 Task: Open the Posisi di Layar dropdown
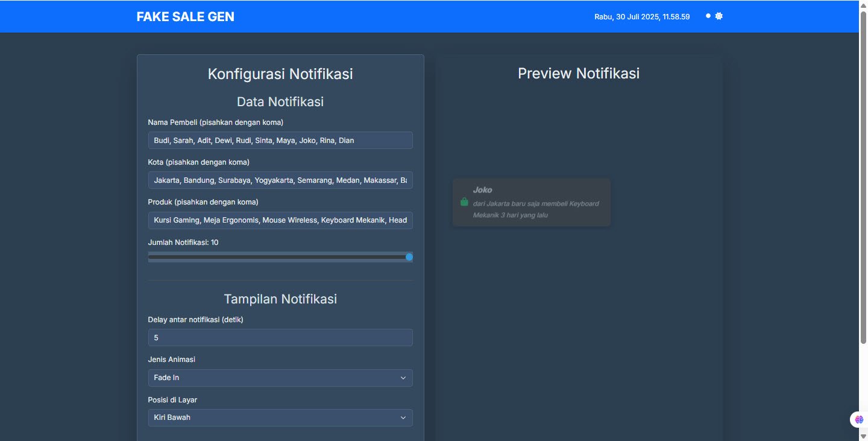(280, 417)
